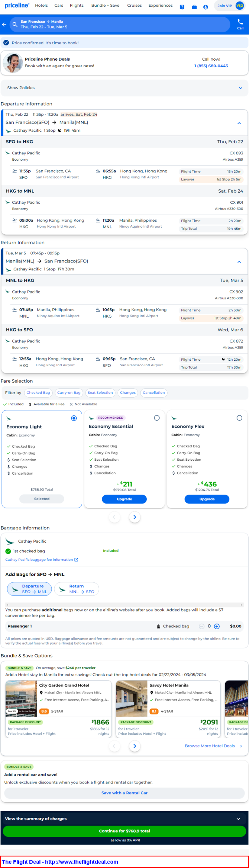Select the Economy Flex fare radio button
Screen dimensions: 249x868
click(x=239, y=418)
